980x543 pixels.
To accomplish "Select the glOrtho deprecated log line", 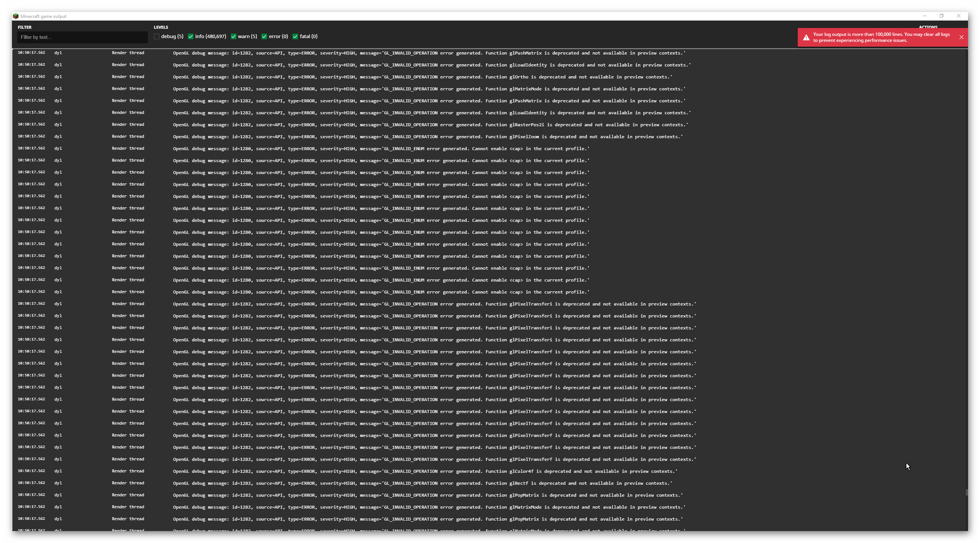I will pos(422,77).
